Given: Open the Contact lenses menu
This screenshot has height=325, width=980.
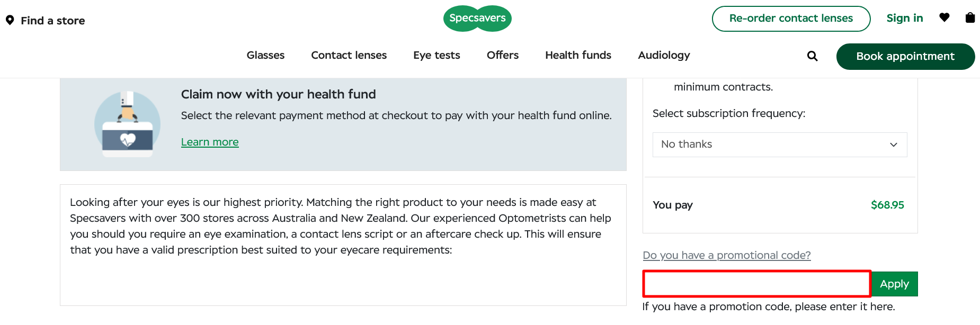Looking at the screenshot, I should point(349,55).
